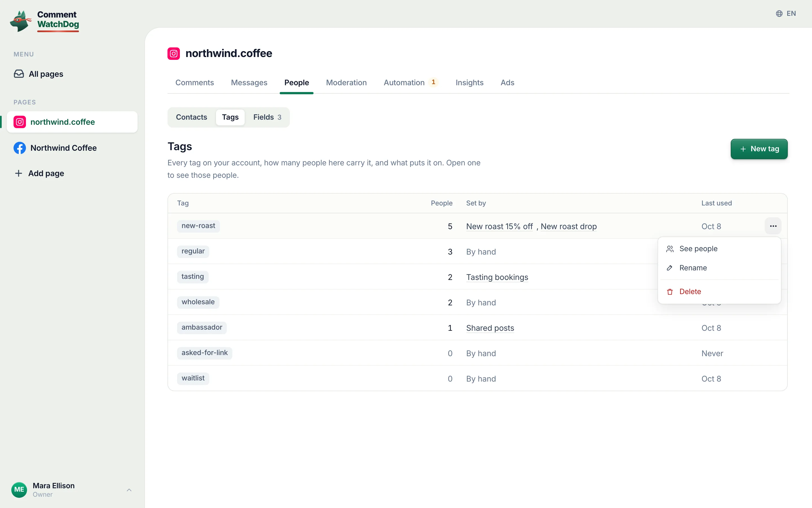Image resolution: width=812 pixels, height=508 pixels.
Task: Select northwind.coffee Instagram page in sidebar
Action: coord(72,122)
